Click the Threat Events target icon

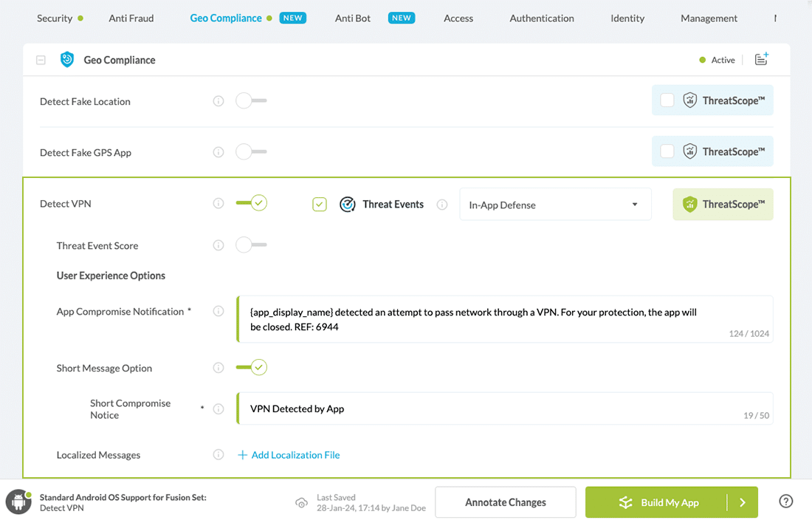pos(347,204)
